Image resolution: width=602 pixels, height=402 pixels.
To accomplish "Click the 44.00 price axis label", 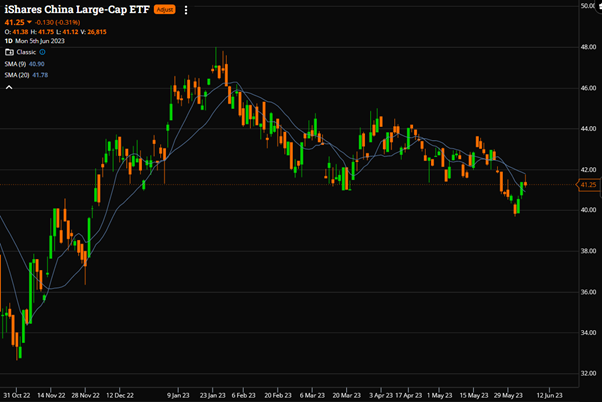I will tap(588, 129).
